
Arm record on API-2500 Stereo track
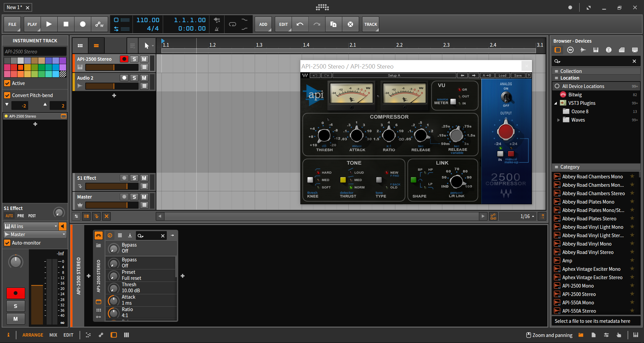124,59
